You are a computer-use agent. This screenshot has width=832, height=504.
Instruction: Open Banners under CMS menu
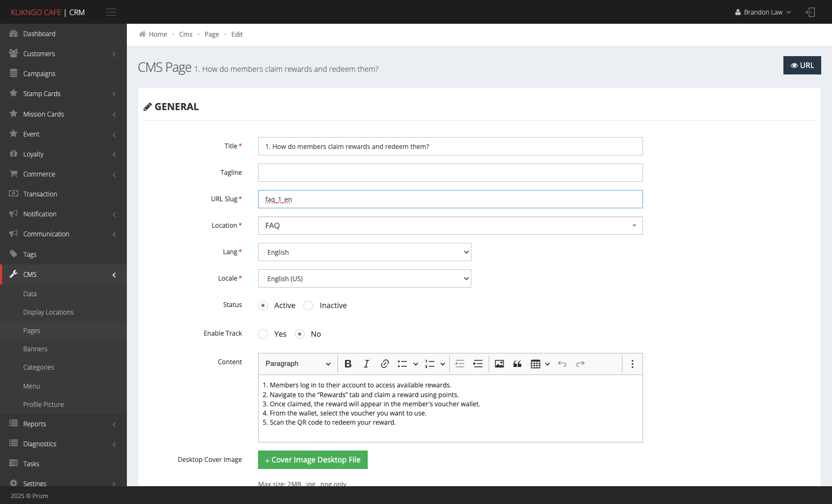pos(63,349)
